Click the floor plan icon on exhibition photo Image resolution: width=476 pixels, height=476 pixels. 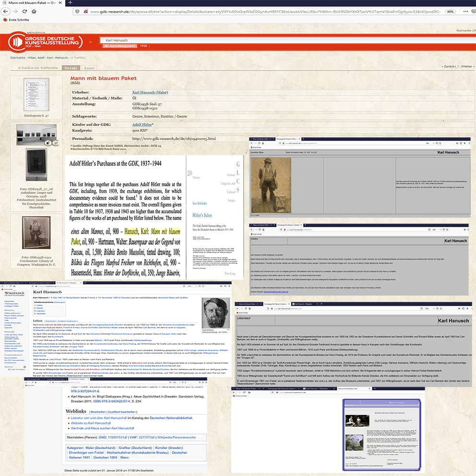pyautogui.click(x=55, y=143)
